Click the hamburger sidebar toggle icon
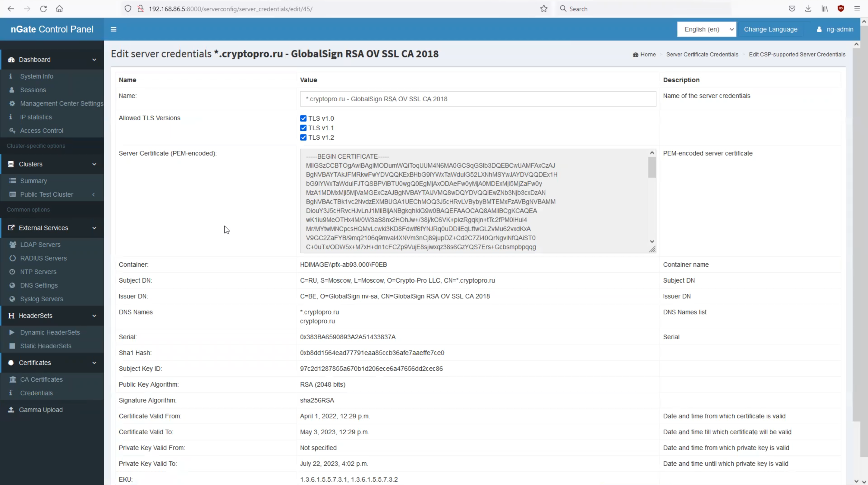Image resolution: width=868 pixels, height=485 pixels. (x=114, y=29)
